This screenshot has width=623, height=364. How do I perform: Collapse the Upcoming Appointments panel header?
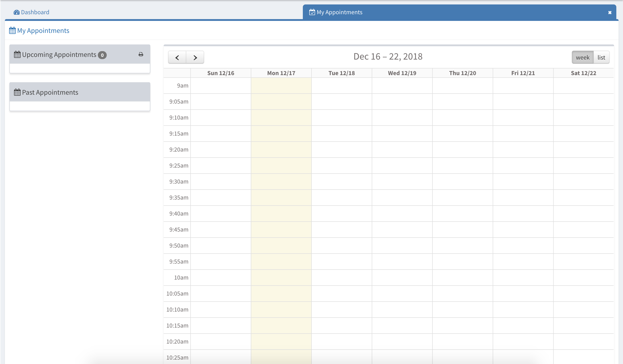[x=59, y=55]
